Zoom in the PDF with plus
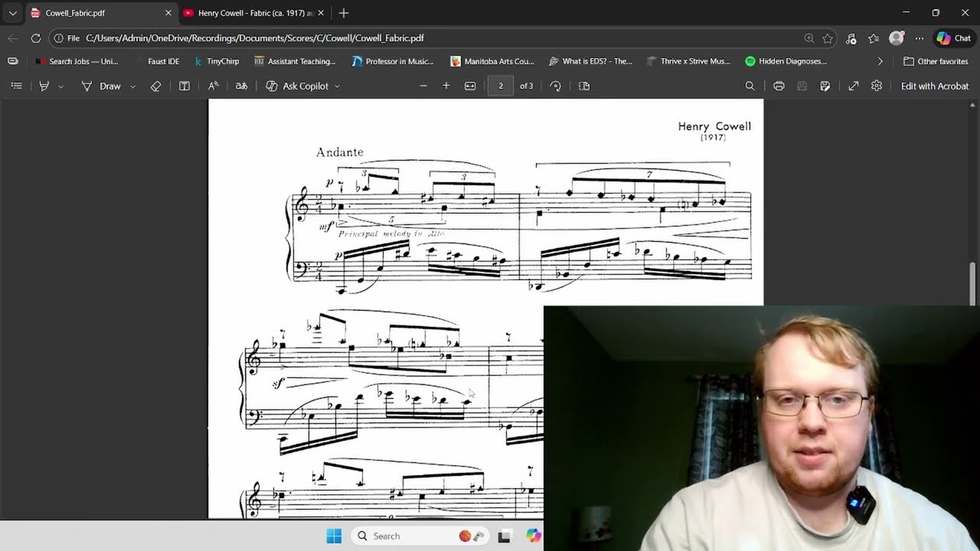 (x=446, y=86)
